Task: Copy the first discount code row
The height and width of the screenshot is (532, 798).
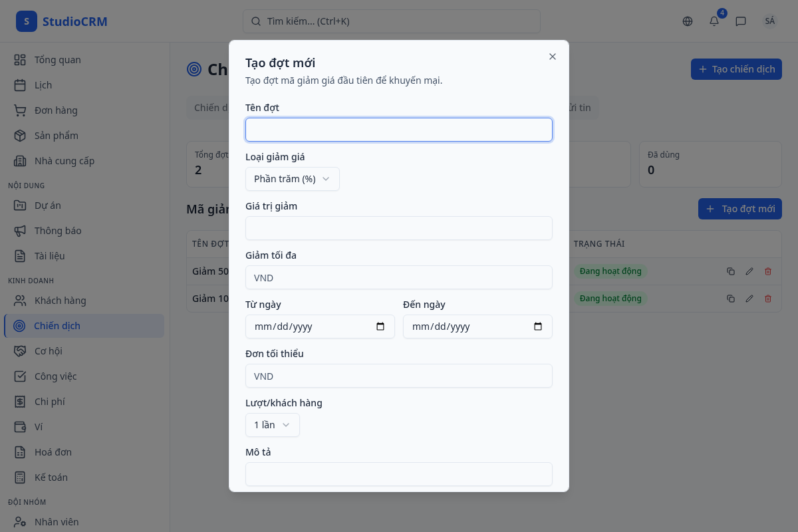Action: point(731,271)
